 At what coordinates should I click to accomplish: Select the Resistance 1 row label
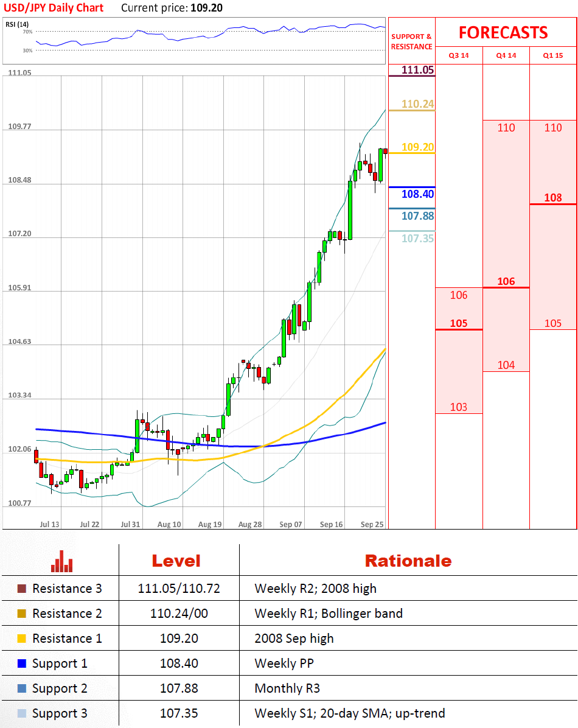pos(67,639)
